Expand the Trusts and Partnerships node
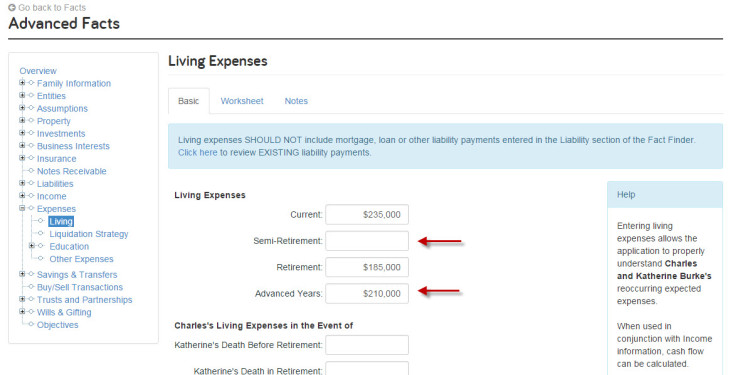The height and width of the screenshot is (375, 730). pos(22,299)
